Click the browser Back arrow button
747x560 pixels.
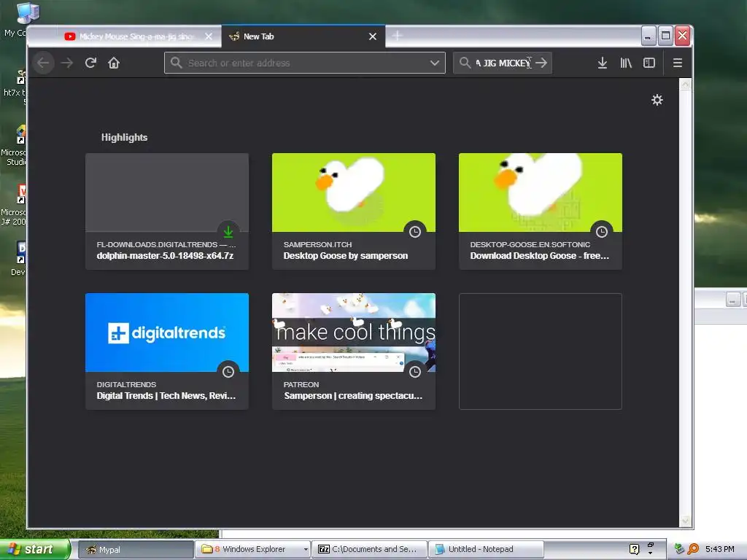coord(43,63)
